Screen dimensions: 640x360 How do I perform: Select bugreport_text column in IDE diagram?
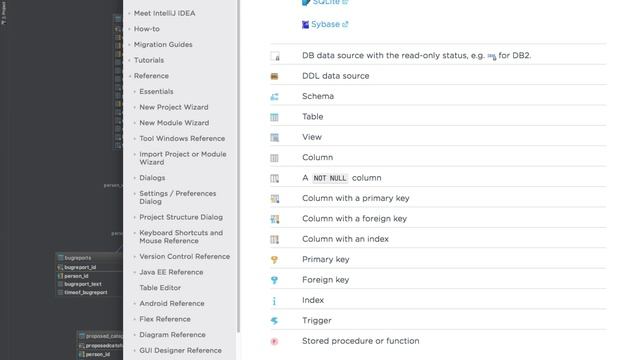point(83,284)
